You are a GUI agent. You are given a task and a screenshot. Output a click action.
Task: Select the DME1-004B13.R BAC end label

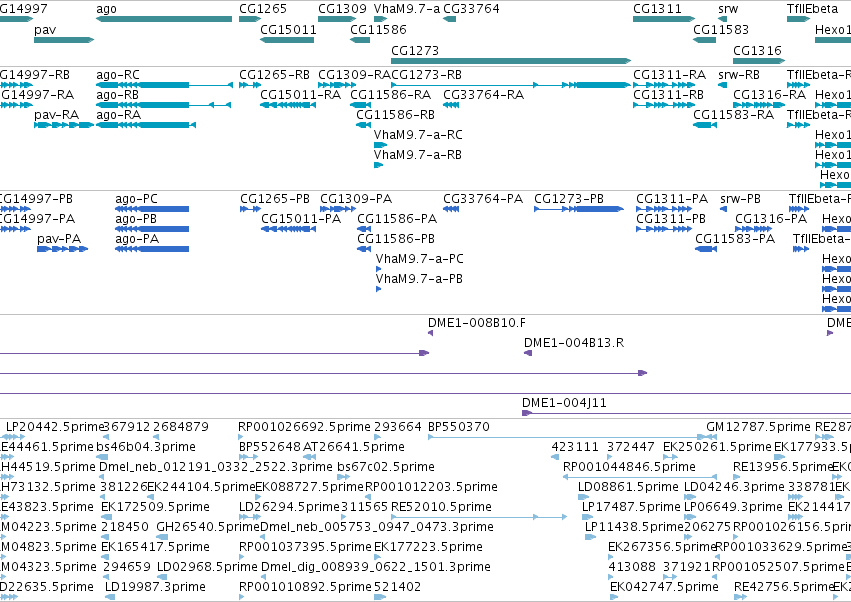574,343
